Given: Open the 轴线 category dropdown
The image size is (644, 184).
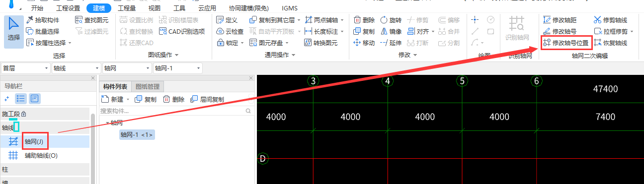Looking at the screenshot, I should pyautogui.click(x=77, y=68).
